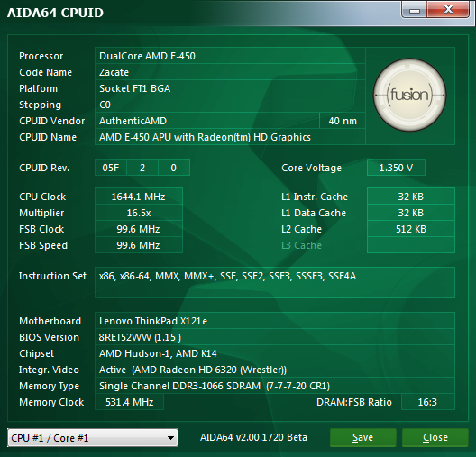Click the 40 nm process field
The height and width of the screenshot is (457, 476).
click(343, 121)
